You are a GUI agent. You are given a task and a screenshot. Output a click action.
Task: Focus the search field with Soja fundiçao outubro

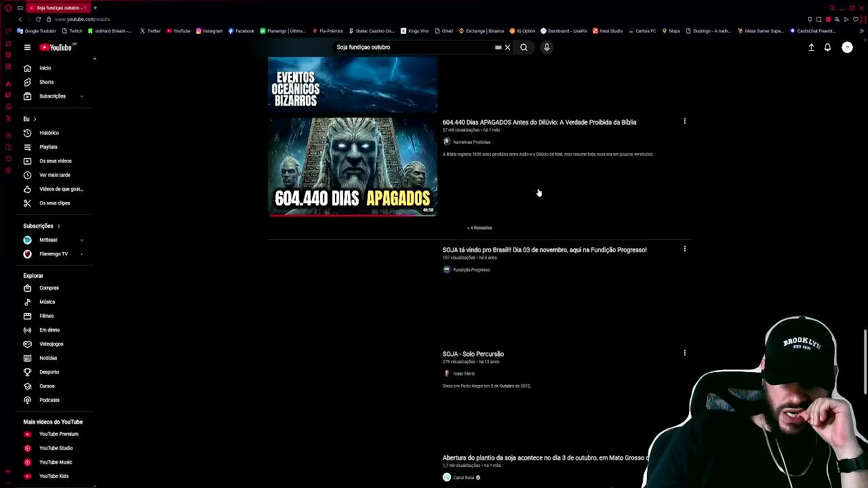pyautogui.click(x=414, y=47)
